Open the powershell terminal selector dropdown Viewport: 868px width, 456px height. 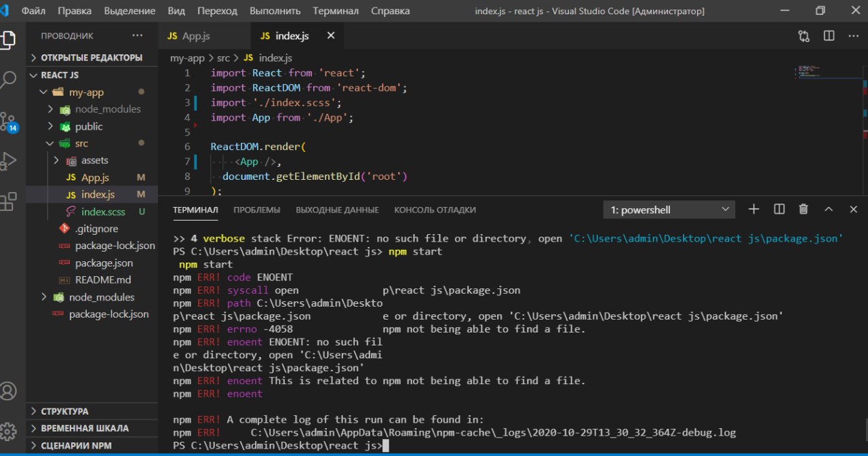click(669, 210)
